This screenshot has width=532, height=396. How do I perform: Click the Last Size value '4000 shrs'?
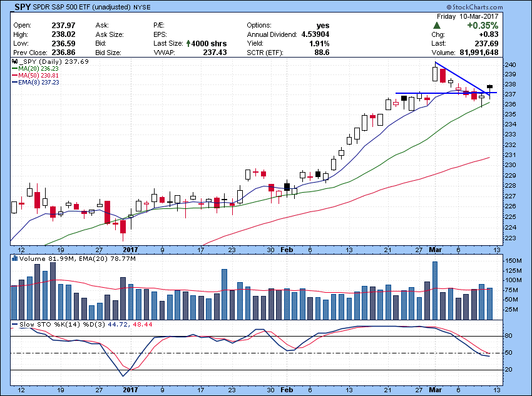coord(209,44)
